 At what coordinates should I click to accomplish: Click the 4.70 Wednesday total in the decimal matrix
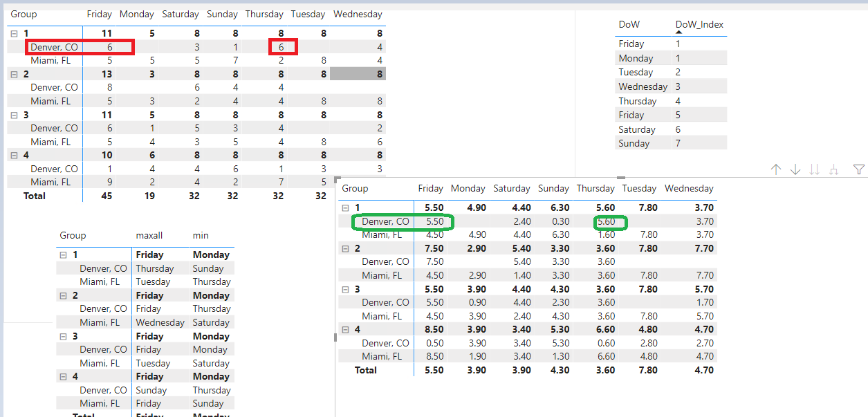(703, 371)
